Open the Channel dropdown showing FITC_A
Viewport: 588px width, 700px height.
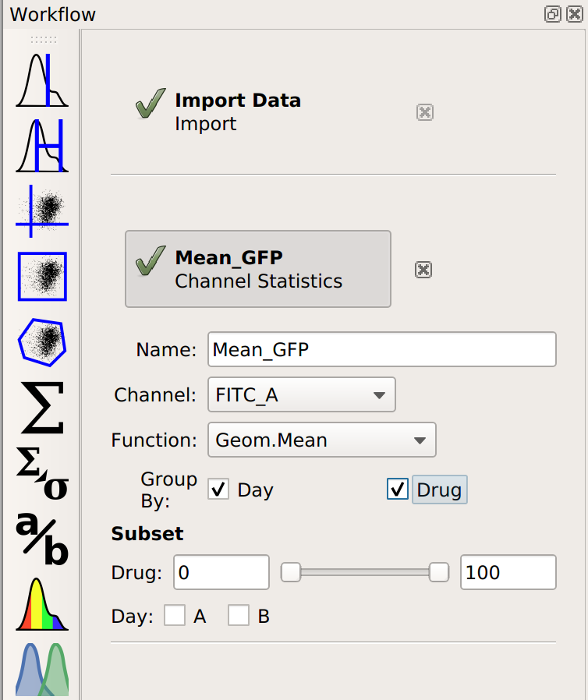pos(301,394)
